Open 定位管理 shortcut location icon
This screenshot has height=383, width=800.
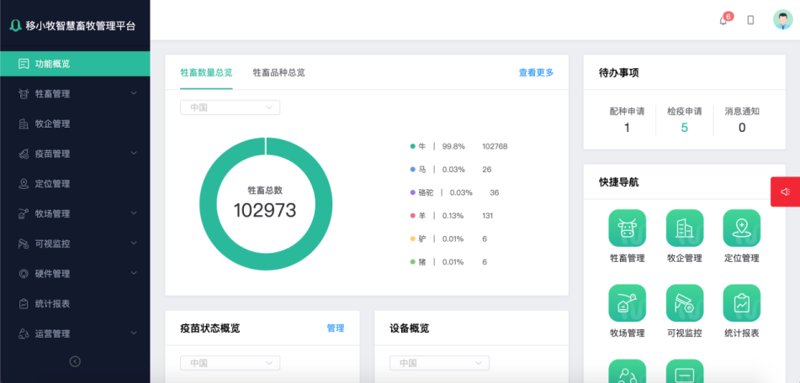pos(742,228)
